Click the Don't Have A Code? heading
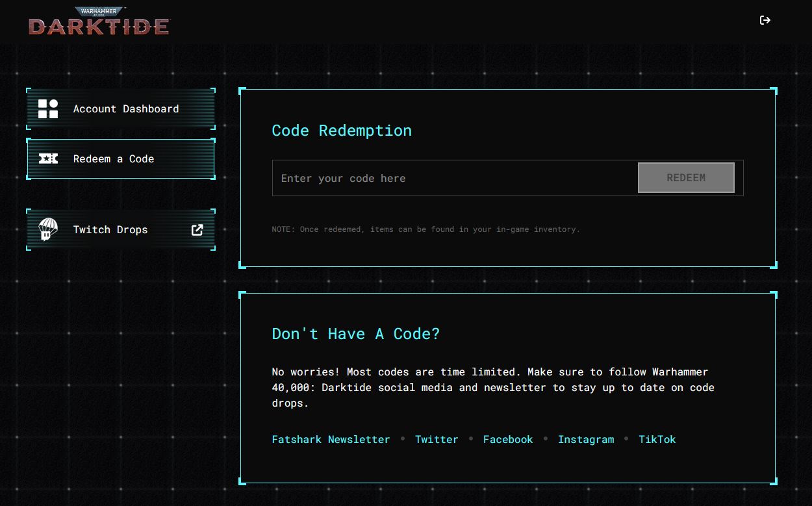 pos(355,334)
